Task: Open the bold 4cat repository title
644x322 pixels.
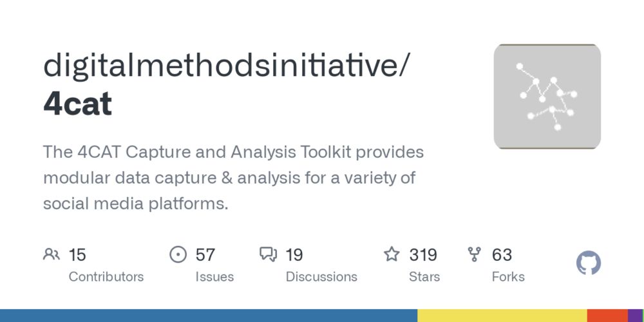Action: [x=78, y=104]
